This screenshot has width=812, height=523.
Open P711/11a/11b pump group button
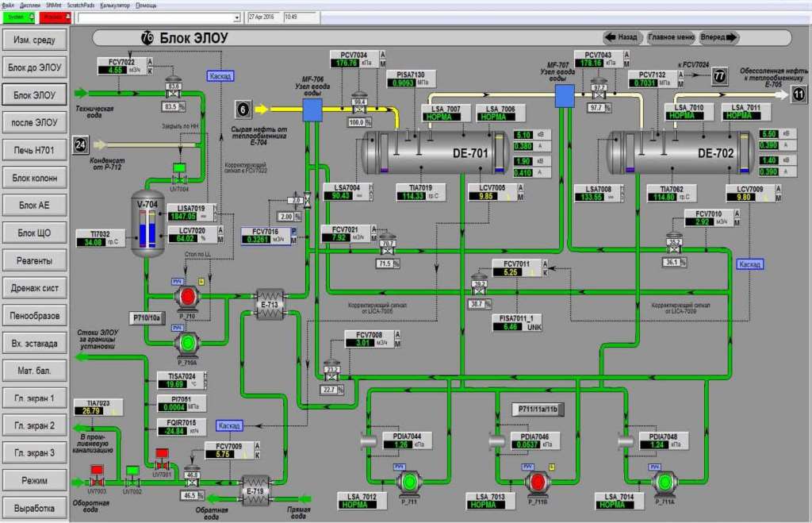coord(538,409)
